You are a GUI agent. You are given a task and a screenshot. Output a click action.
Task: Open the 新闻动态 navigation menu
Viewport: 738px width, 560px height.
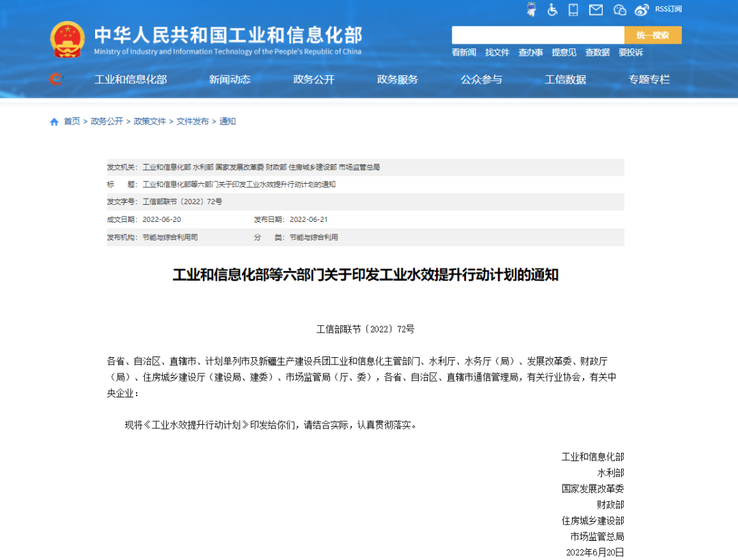tap(230, 79)
